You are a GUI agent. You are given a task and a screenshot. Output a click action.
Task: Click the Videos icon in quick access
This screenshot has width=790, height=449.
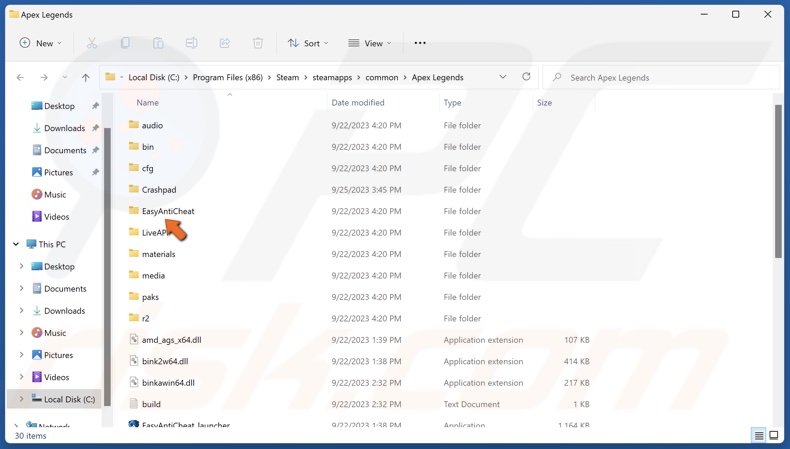[37, 216]
